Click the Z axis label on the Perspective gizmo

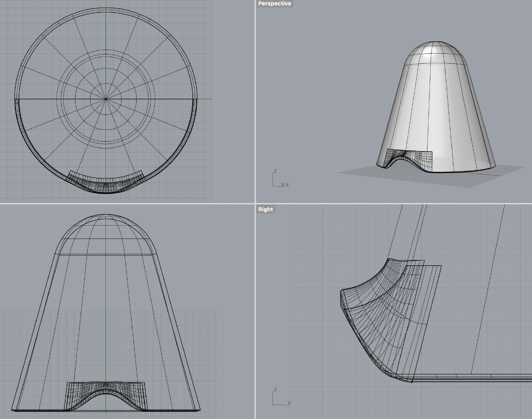(275, 171)
